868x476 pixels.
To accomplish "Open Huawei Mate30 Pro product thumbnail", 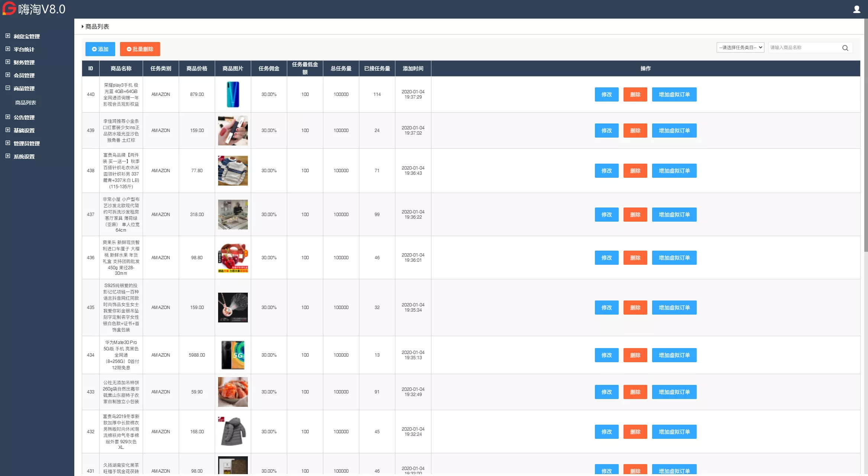I will pos(233,355).
